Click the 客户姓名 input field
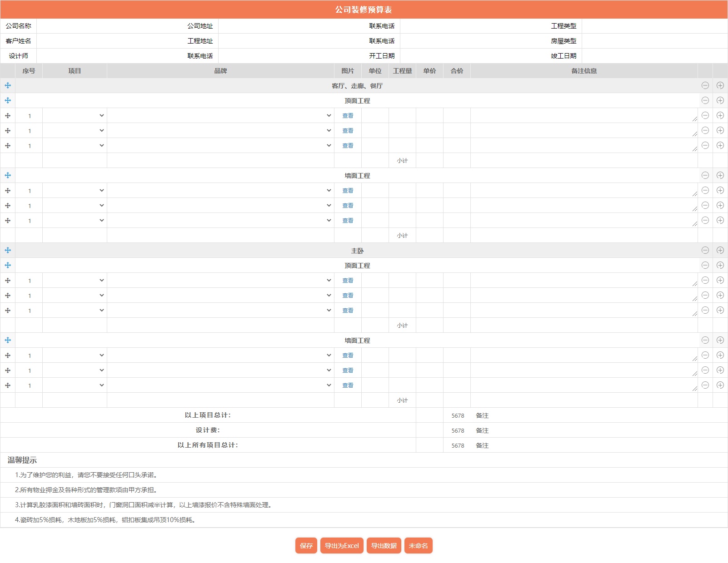This screenshot has width=728, height=563. coord(109,41)
